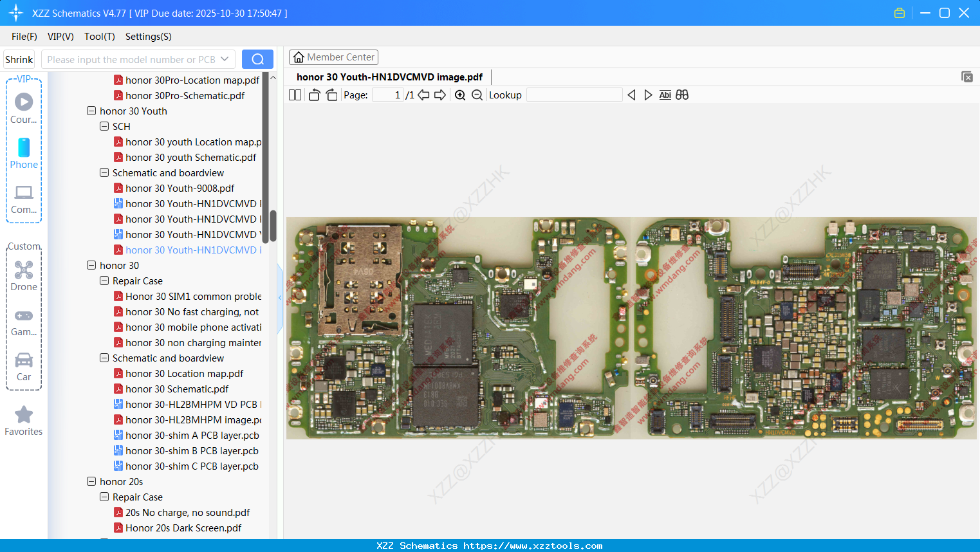Click the motherboard image in viewer

(631, 328)
